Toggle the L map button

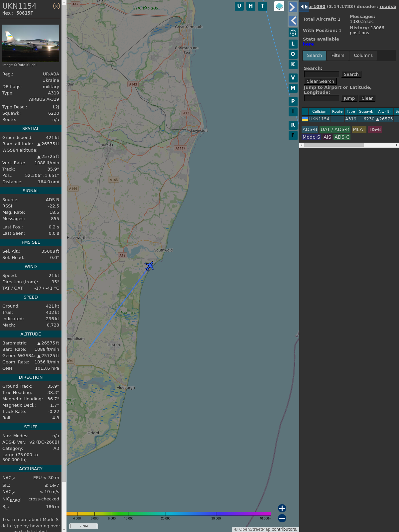(x=293, y=44)
